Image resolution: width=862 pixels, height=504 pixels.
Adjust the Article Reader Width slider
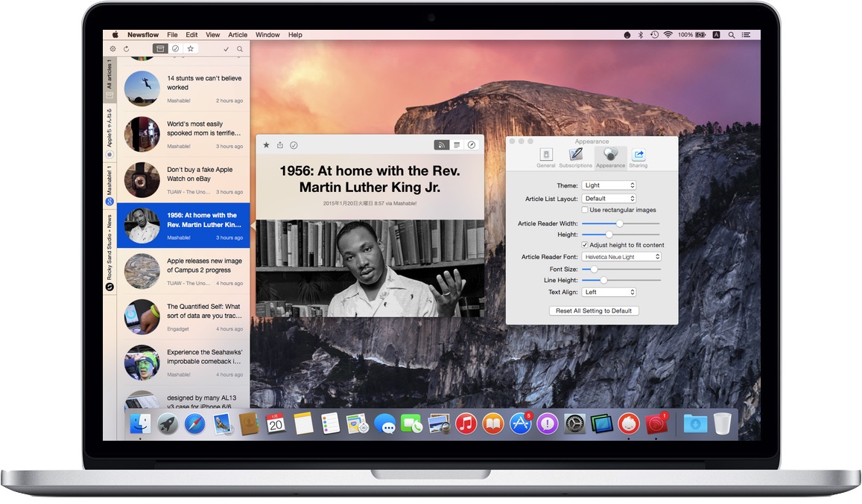coord(621,223)
